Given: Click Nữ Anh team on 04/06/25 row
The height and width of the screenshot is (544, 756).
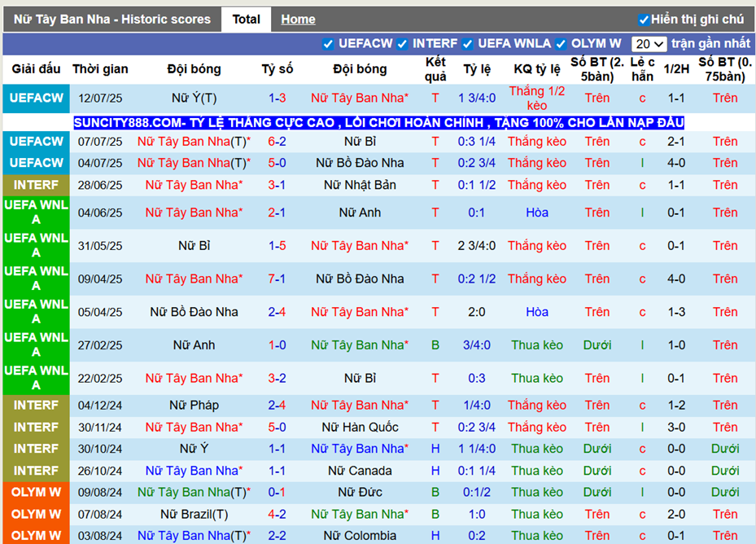Looking at the screenshot, I should coord(360,213).
